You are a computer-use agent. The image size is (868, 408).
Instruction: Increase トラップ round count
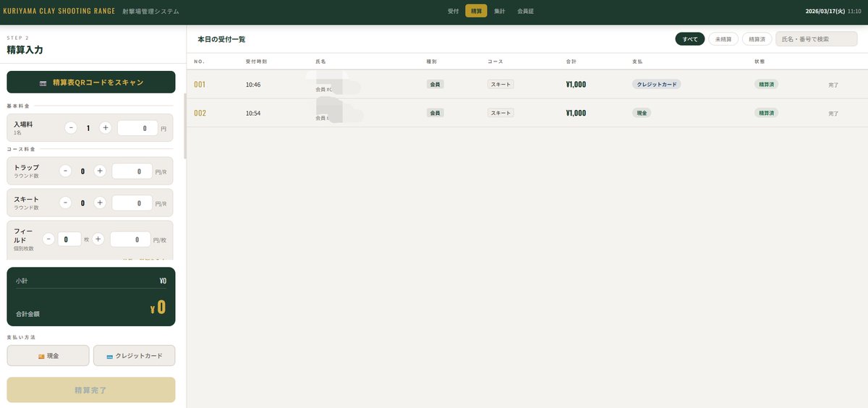[100, 171]
